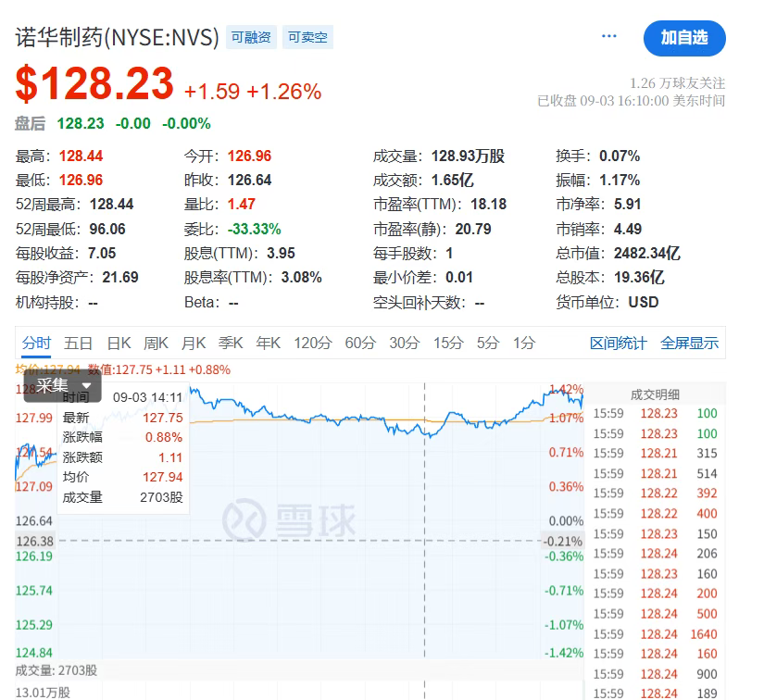
Task: Click the 盘后 after-hours price 128.23
Action: [81, 124]
